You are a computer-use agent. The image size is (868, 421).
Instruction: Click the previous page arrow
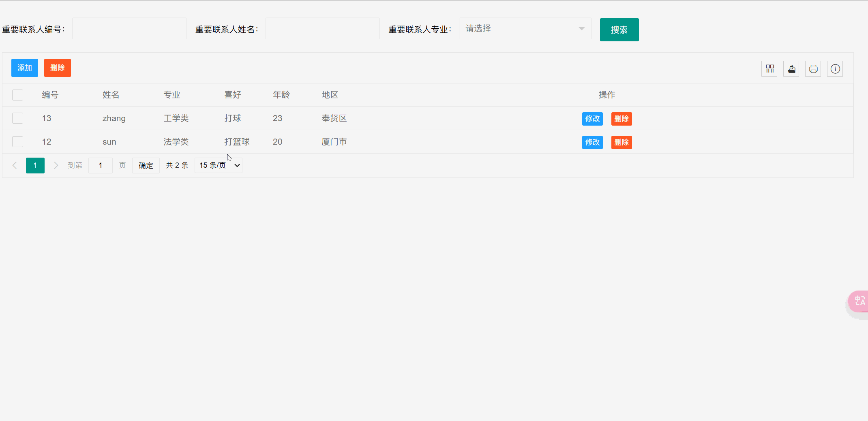point(15,165)
